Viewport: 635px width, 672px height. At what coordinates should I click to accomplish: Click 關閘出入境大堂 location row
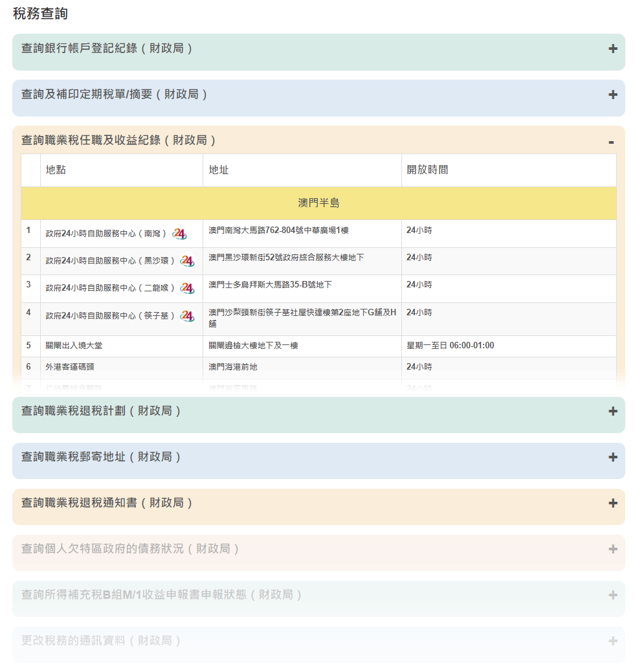(x=74, y=346)
